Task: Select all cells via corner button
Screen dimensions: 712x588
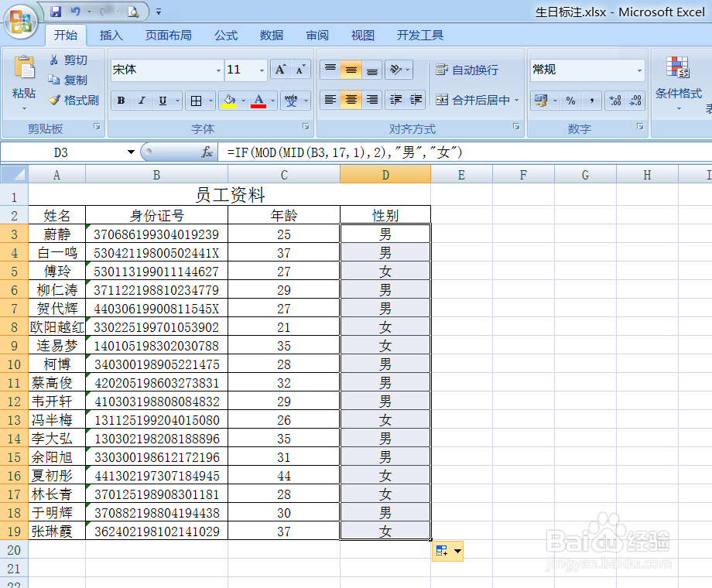Action: [14, 174]
